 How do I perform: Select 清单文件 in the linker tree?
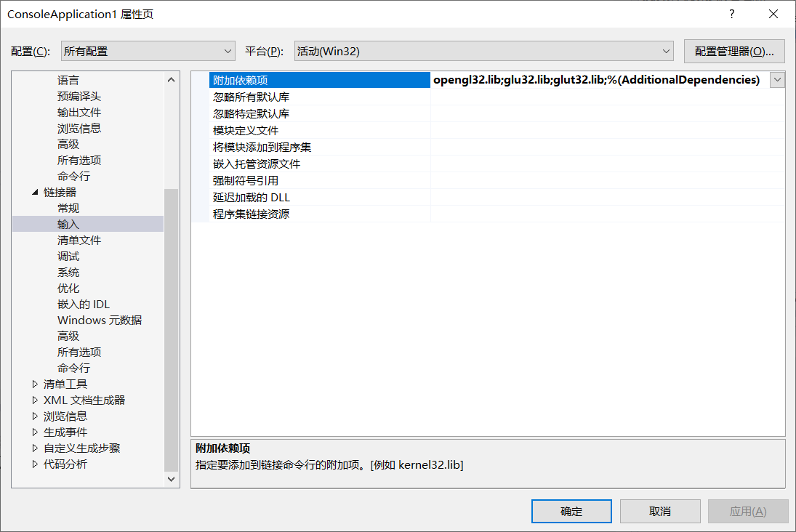[79, 240]
